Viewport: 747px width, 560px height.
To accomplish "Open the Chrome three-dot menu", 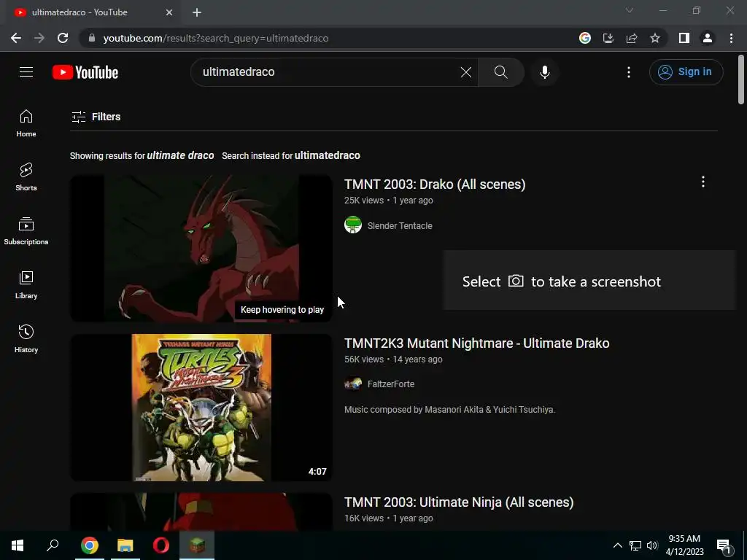I will coord(731,38).
